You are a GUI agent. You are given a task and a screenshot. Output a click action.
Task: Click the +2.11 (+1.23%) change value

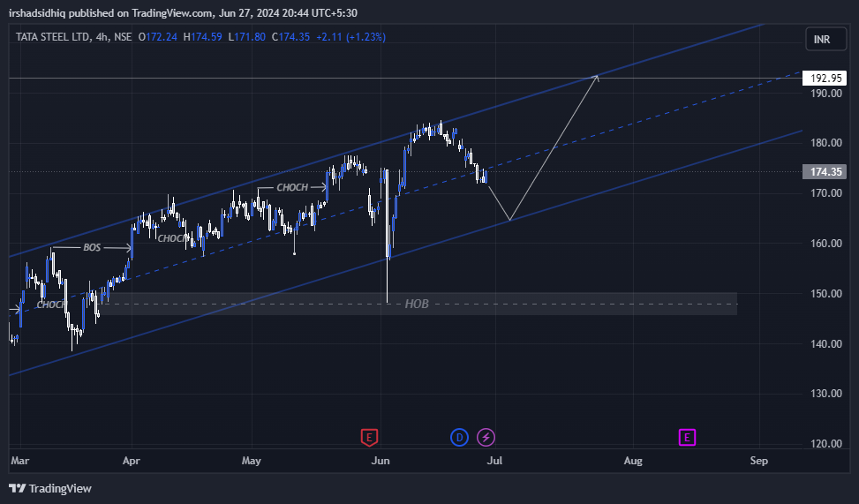point(351,37)
